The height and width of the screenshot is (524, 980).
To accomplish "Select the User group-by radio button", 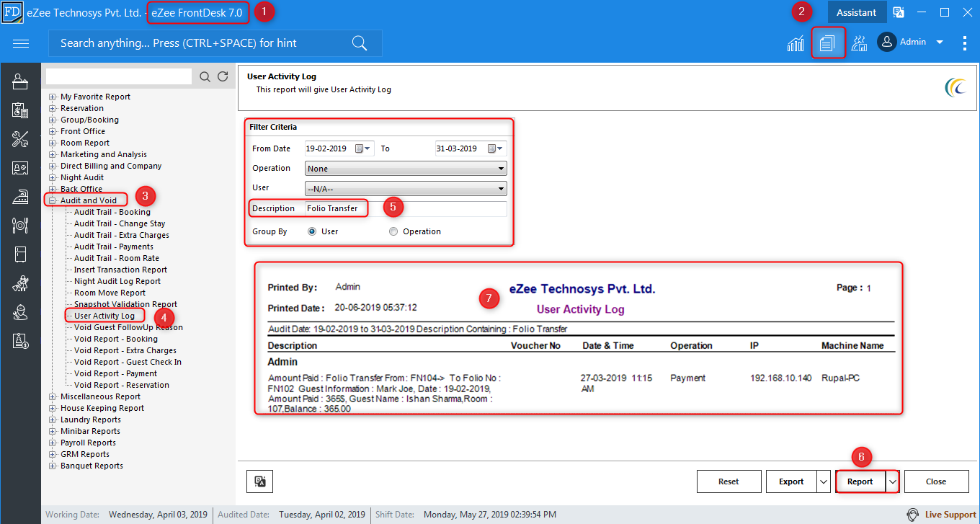I will click(312, 231).
